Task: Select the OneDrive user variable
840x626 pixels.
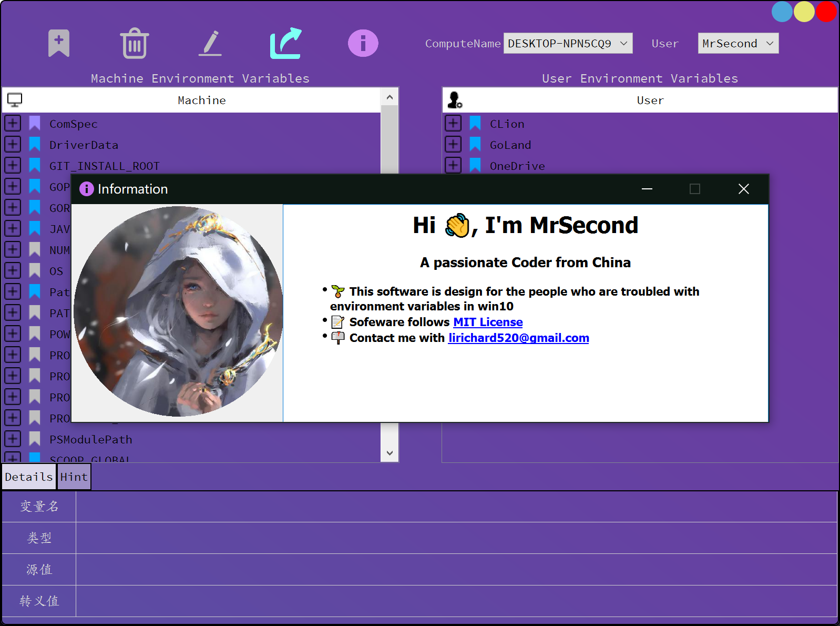Action: (x=517, y=166)
